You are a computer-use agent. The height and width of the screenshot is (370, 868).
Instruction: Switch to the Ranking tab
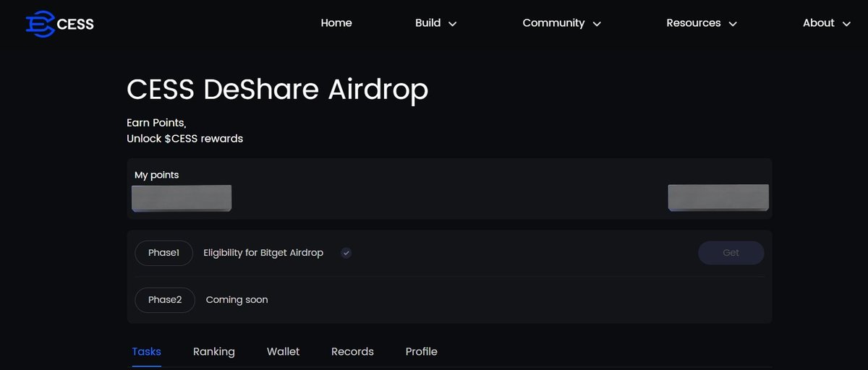tap(214, 352)
